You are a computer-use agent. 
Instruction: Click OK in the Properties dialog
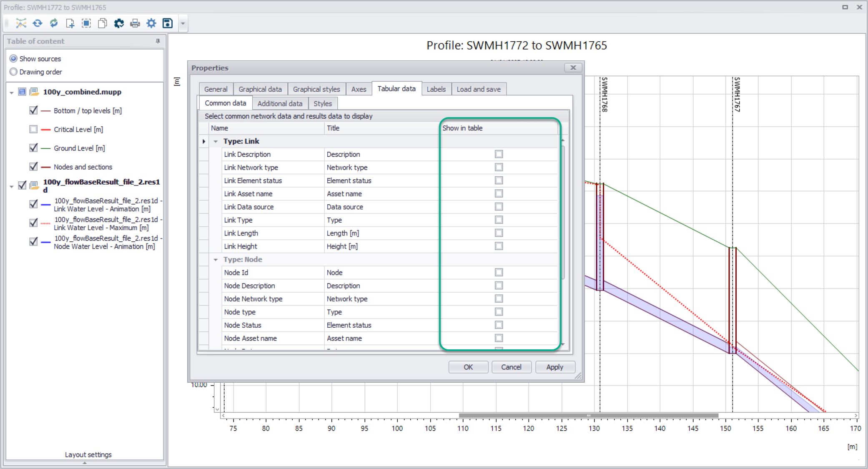click(x=468, y=367)
